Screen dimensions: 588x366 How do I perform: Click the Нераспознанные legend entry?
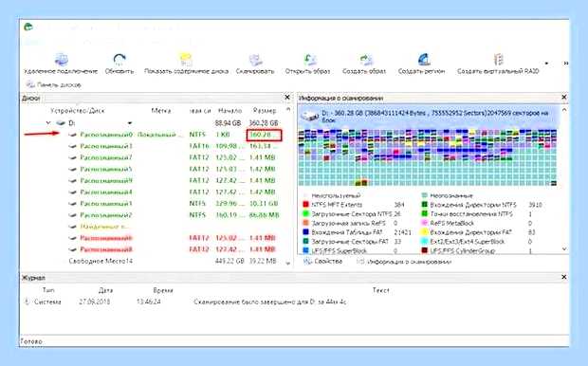pyautogui.click(x=451, y=195)
